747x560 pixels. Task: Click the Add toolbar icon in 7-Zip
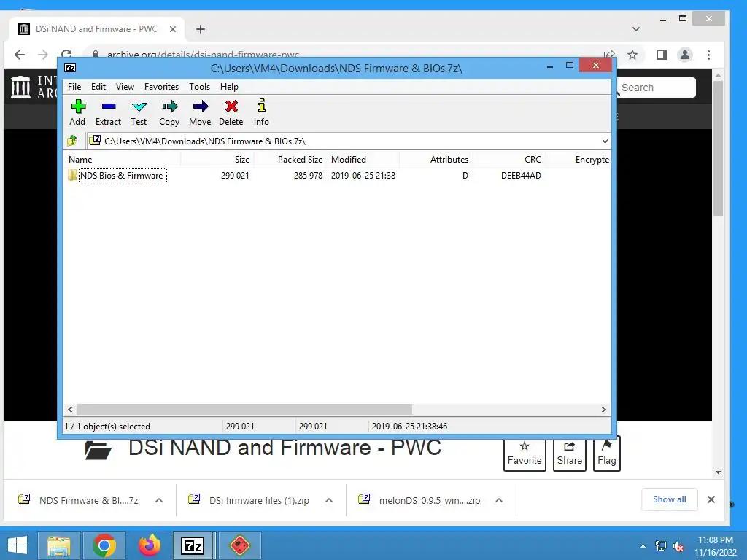tap(78, 106)
